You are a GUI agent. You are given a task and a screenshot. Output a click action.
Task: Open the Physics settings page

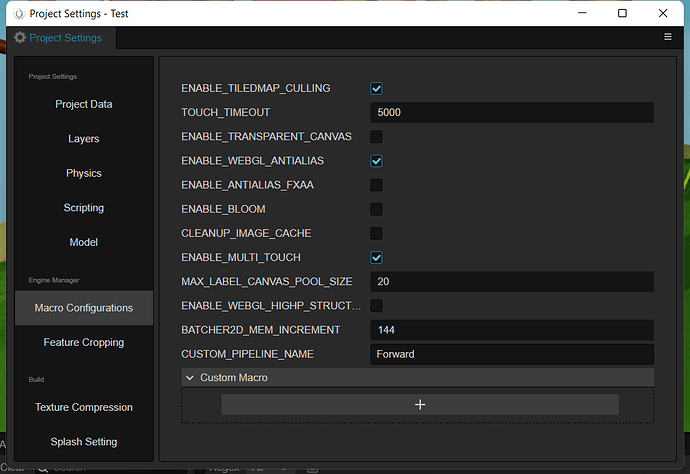84,173
